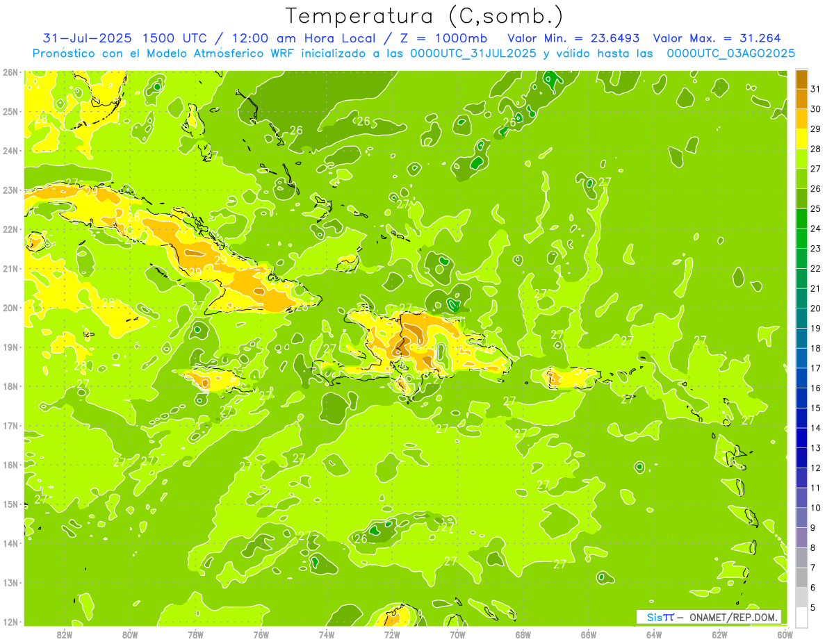Click the 19N latitude axis label
The width and height of the screenshot is (834, 644).
point(10,347)
